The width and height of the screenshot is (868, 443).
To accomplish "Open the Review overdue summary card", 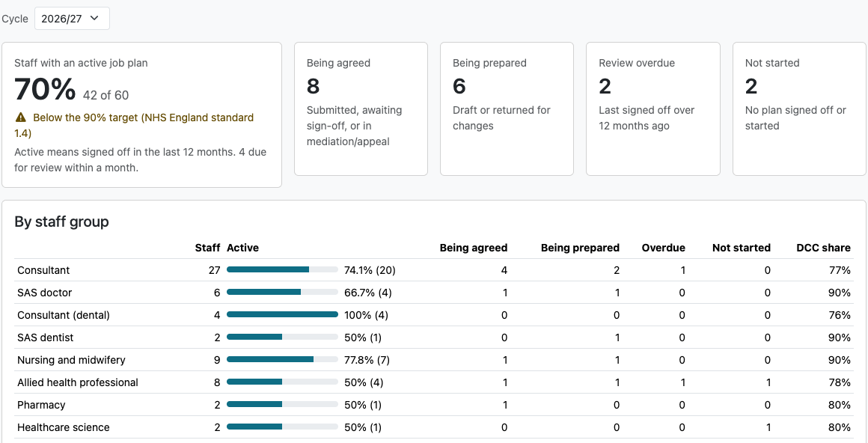I will (x=653, y=109).
